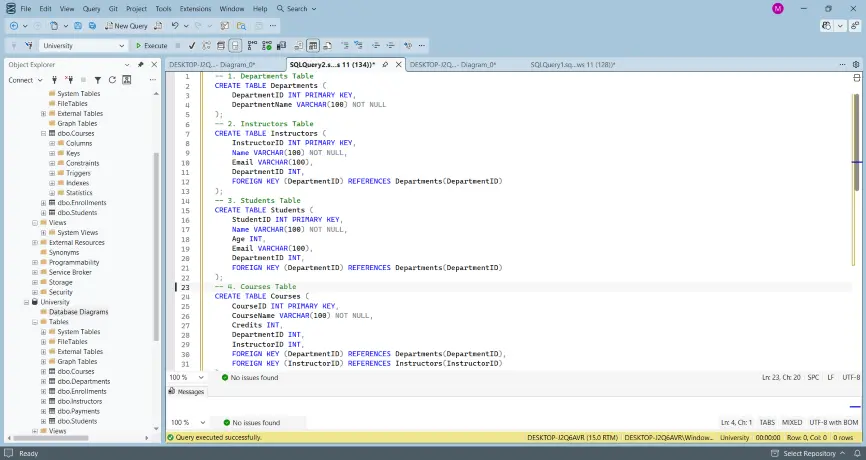Image resolution: width=866 pixels, height=460 pixels.
Task: Switch output to Results to Grid
Action: (313, 46)
